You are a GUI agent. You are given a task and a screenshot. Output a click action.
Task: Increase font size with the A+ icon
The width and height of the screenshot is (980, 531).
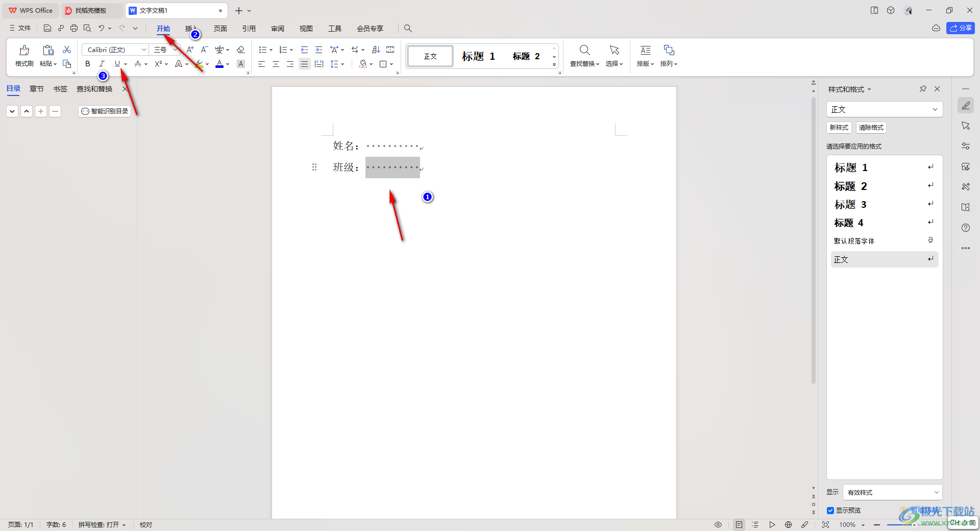(x=190, y=50)
